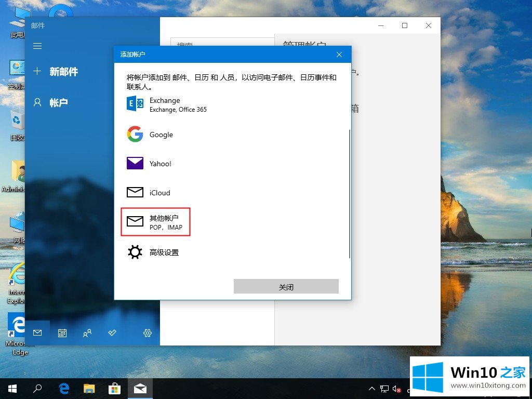Click the search box in Mail window
This screenshot has height=399, width=532.
point(222,42)
